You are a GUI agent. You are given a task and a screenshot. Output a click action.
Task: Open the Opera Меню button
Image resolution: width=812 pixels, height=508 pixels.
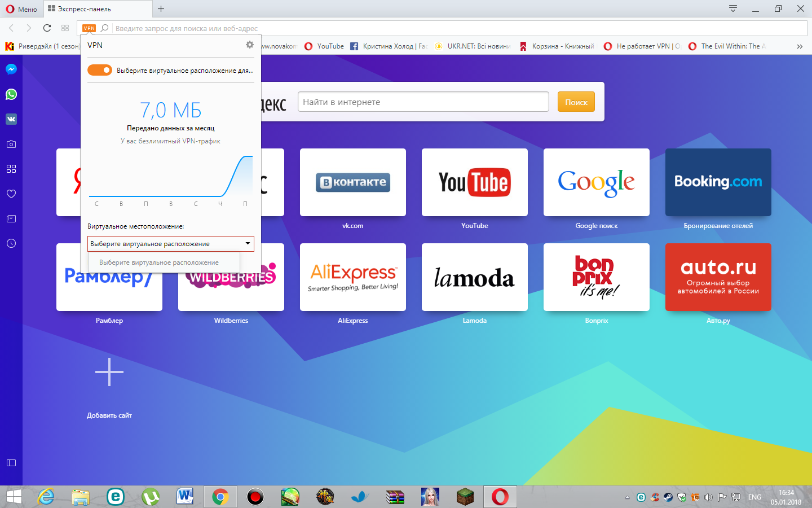pyautogui.click(x=21, y=9)
